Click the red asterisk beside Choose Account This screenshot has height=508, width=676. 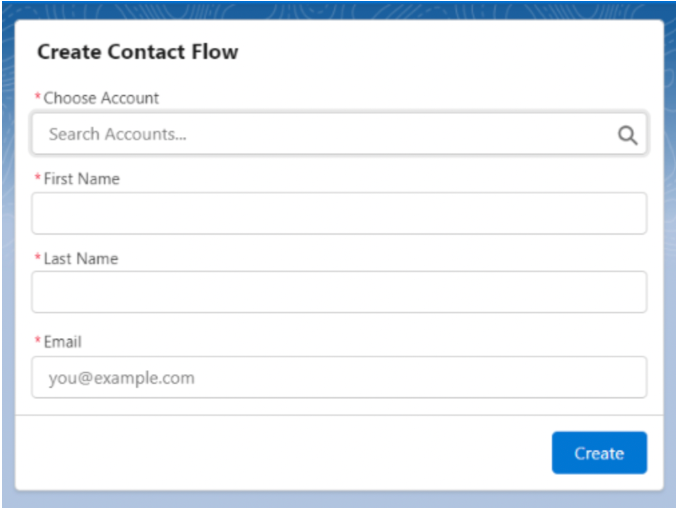click(x=38, y=96)
